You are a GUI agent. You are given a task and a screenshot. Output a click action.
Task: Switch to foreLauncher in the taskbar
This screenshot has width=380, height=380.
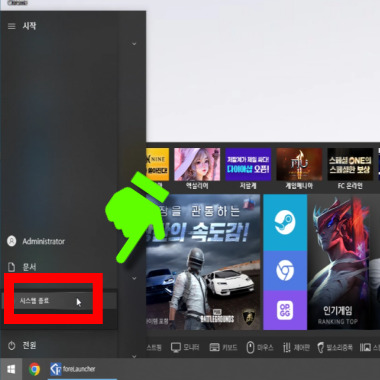tap(73, 369)
